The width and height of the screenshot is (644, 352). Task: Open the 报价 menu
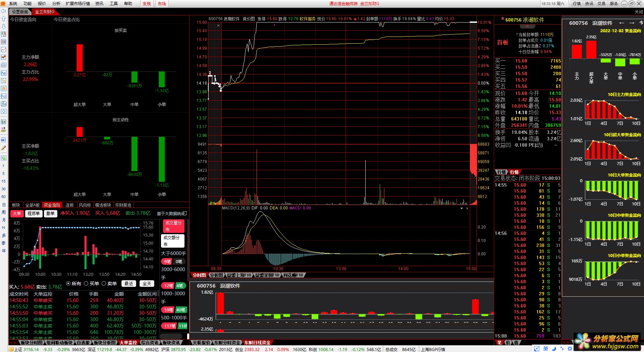42,4
